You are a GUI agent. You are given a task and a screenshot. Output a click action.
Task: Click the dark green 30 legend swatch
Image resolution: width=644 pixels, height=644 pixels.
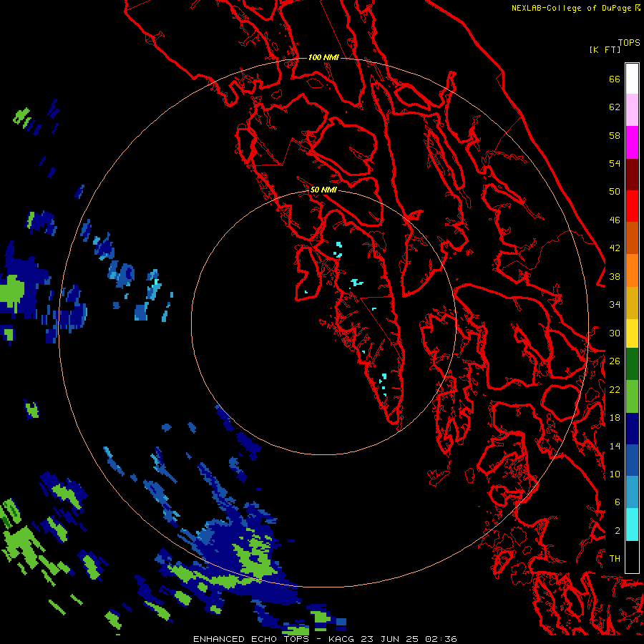coord(632,364)
